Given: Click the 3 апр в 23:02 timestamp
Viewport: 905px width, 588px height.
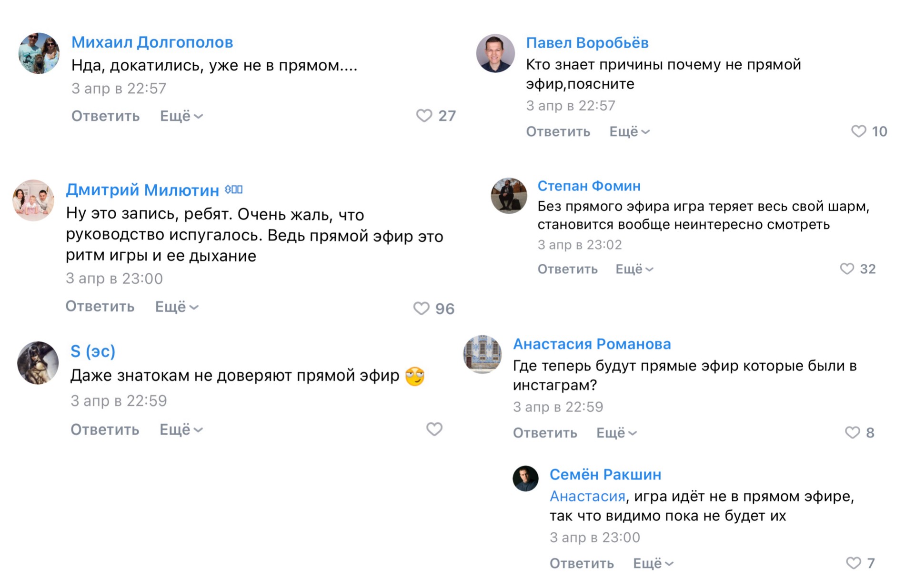Looking at the screenshot, I should coord(579,245).
